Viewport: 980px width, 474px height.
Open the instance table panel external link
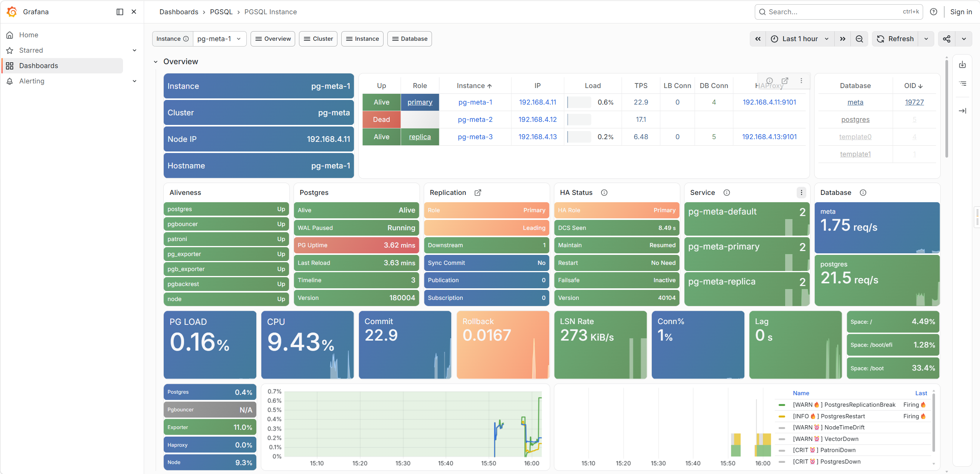[785, 81]
